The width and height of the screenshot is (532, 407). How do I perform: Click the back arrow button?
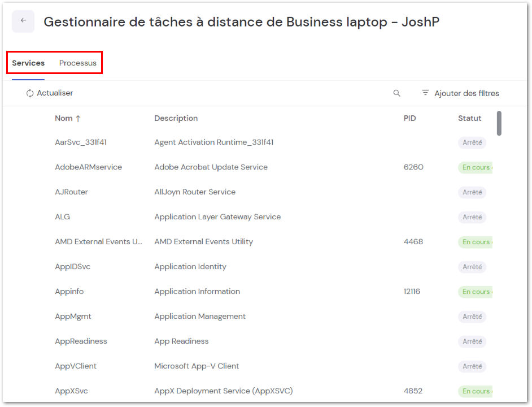pyautogui.click(x=23, y=21)
